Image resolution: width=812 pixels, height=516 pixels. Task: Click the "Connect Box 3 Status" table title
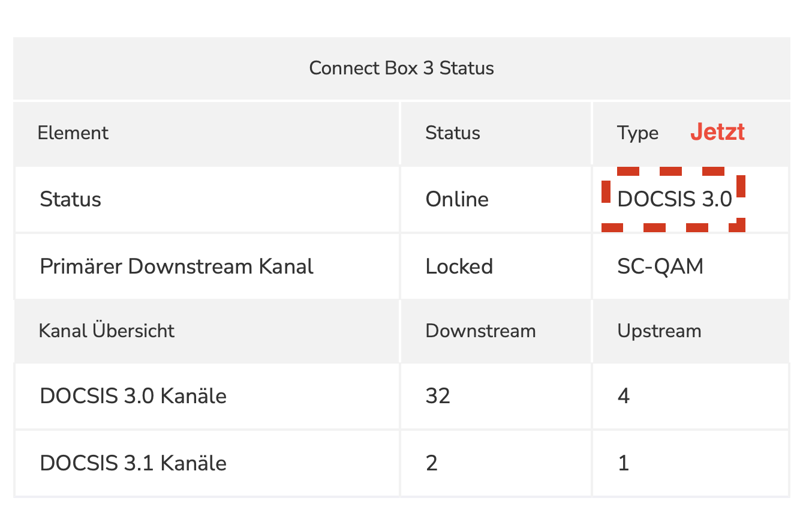click(401, 68)
